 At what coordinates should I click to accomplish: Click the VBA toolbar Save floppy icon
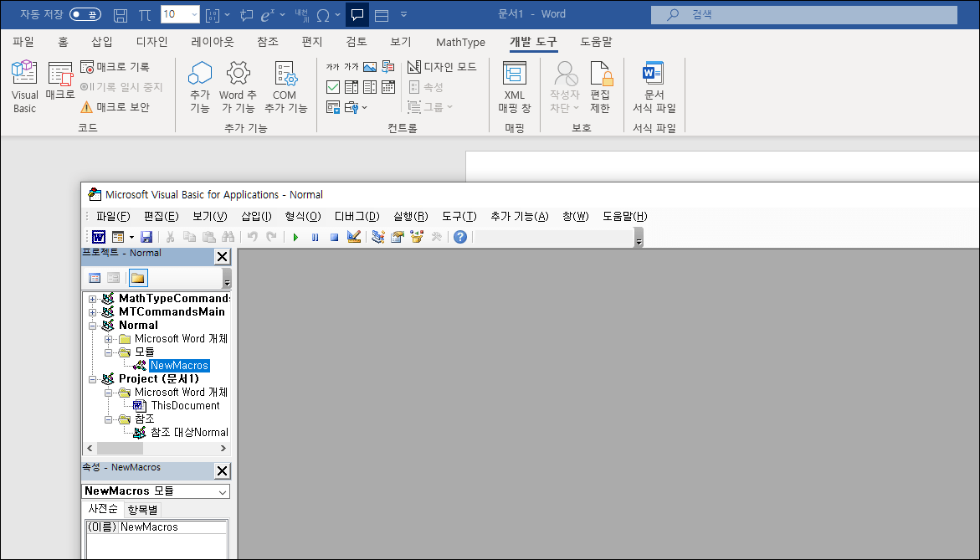tap(146, 237)
